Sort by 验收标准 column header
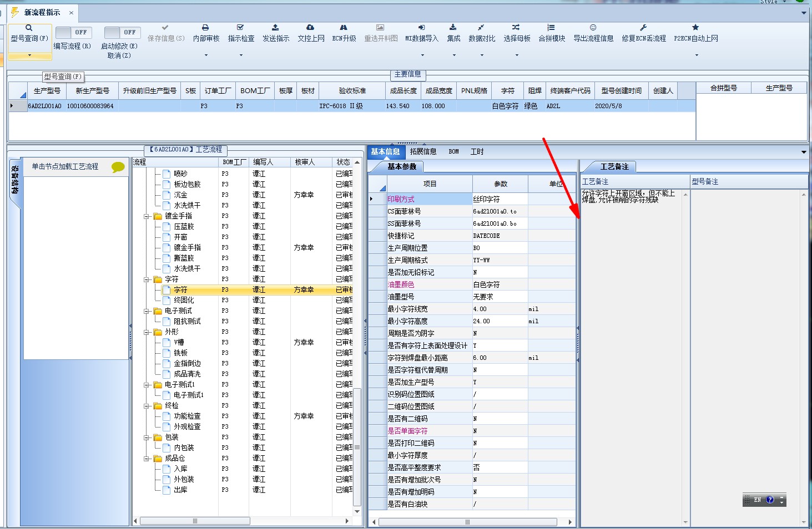Viewport: 812px width, 529px height. [352, 90]
